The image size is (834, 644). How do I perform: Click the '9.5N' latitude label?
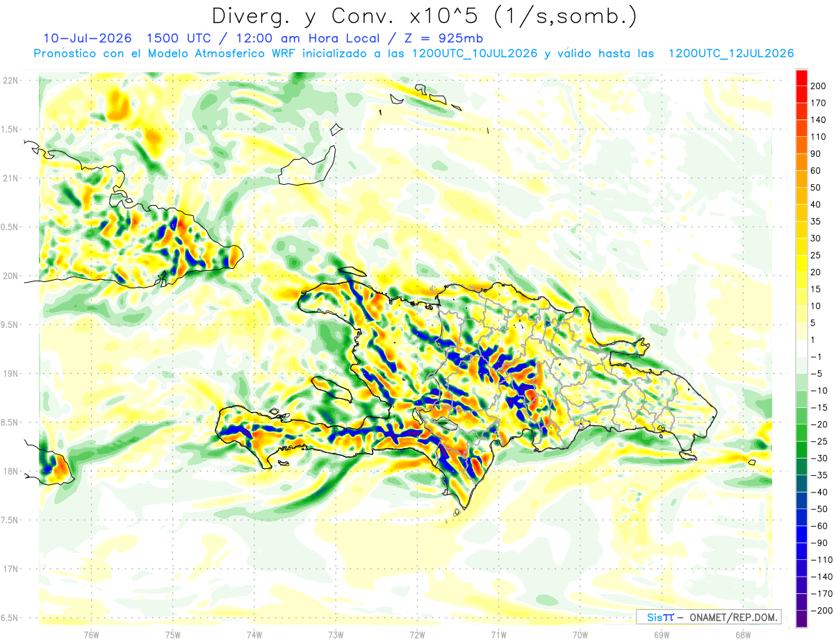coord(10,324)
